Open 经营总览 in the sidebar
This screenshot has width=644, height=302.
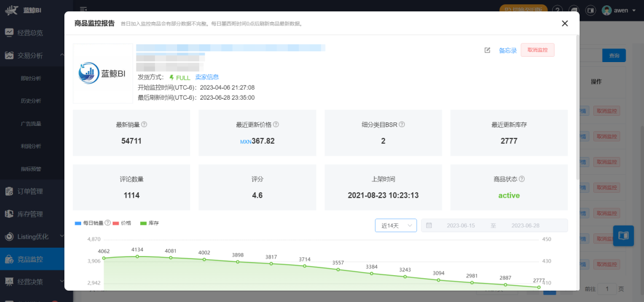[x=32, y=32]
